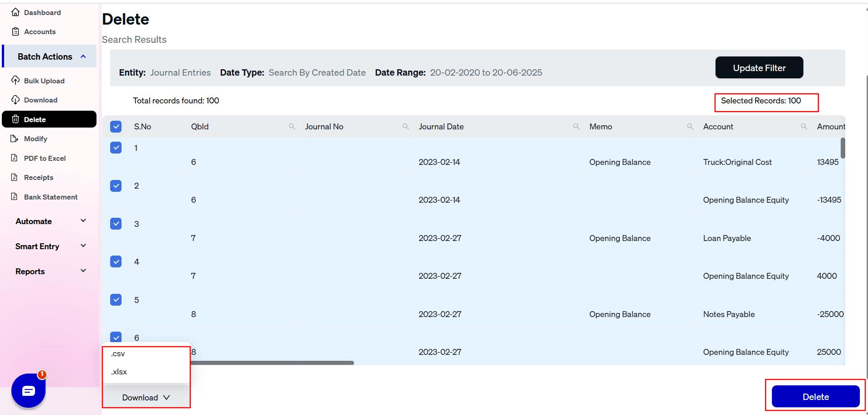Click Opening Balance memo in row 1
The width and height of the screenshot is (868, 415).
tap(620, 162)
